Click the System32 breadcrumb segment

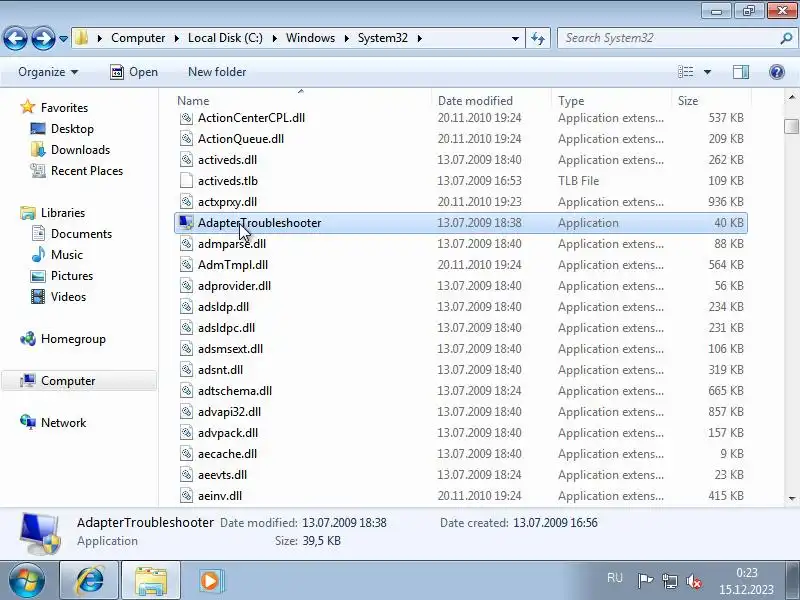(x=383, y=38)
